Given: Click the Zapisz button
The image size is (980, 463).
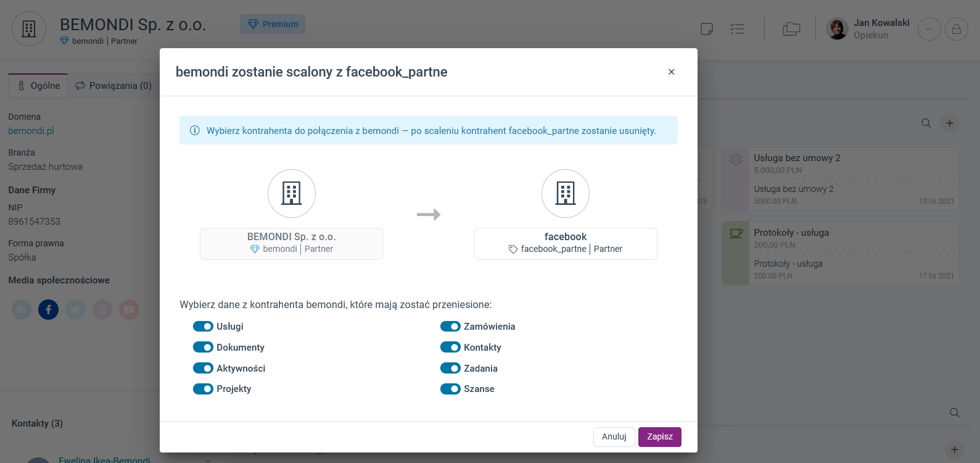Looking at the screenshot, I should pyautogui.click(x=660, y=437).
